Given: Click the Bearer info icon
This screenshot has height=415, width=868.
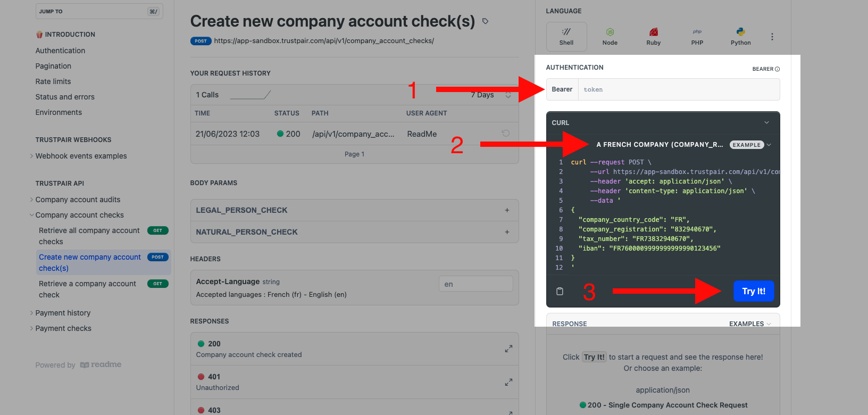Looking at the screenshot, I should click(x=778, y=69).
